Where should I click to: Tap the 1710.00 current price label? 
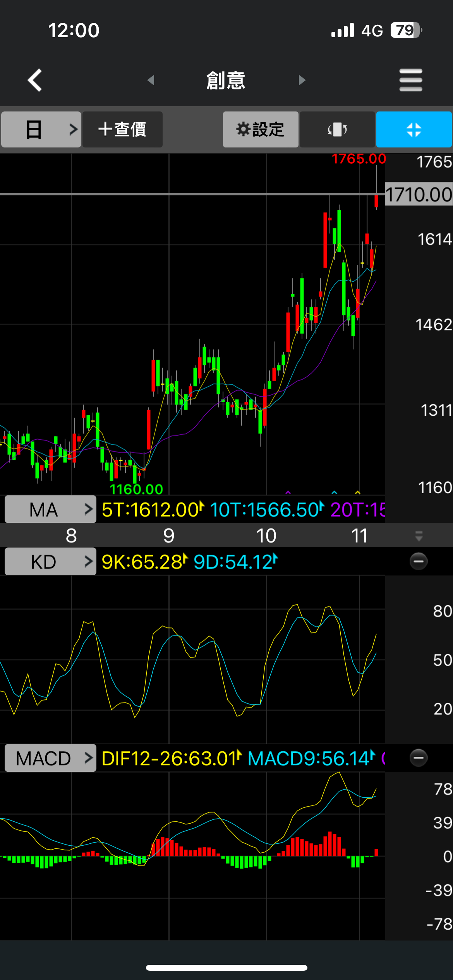(419, 194)
